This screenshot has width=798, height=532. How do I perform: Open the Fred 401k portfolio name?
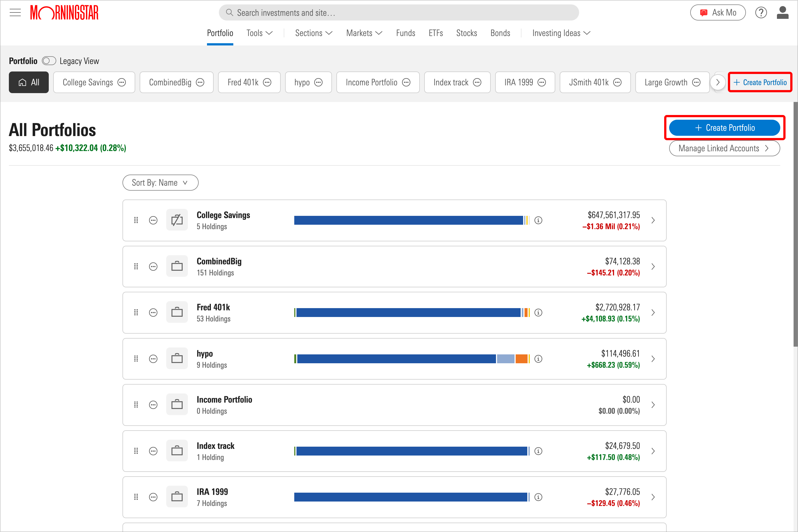tap(213, 307)
